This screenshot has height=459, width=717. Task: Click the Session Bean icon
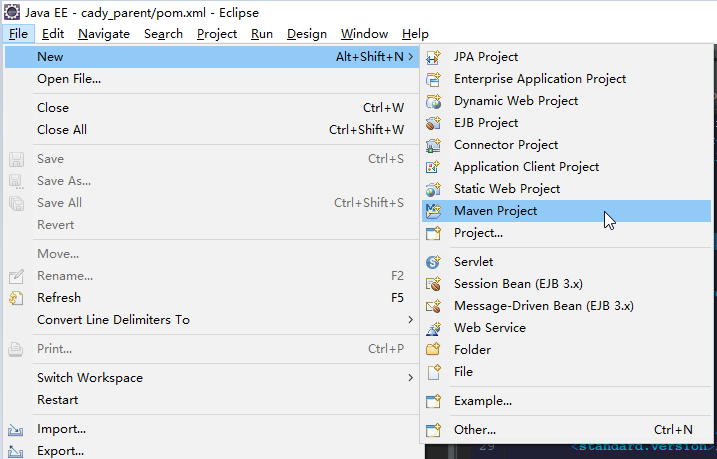click(433, 283)
